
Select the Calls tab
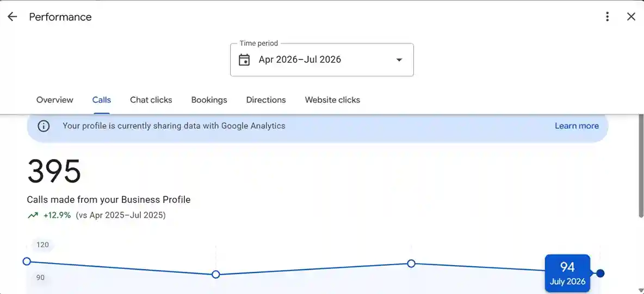(102, 100)
